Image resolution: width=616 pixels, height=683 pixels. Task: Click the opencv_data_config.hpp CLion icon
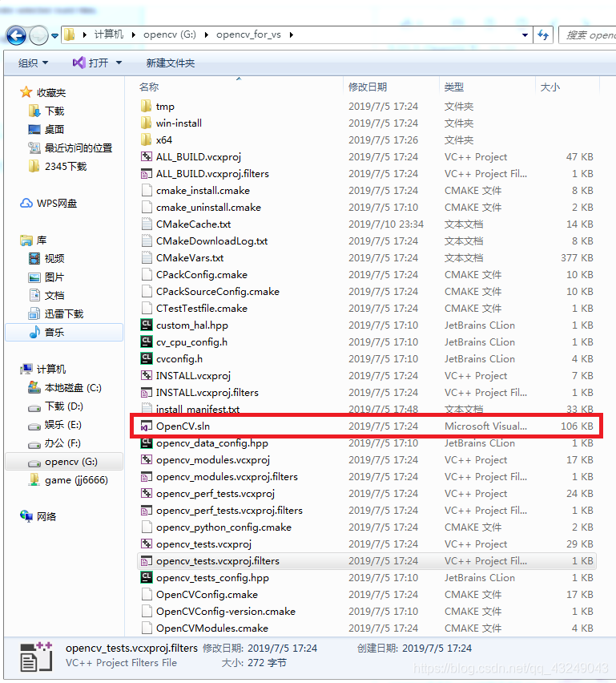pos(147,443)
